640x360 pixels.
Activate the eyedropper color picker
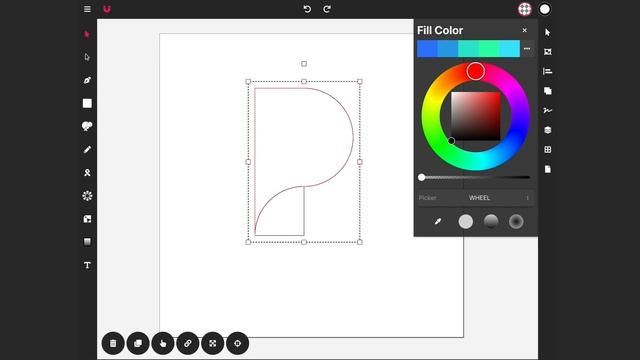coord(438,221)
